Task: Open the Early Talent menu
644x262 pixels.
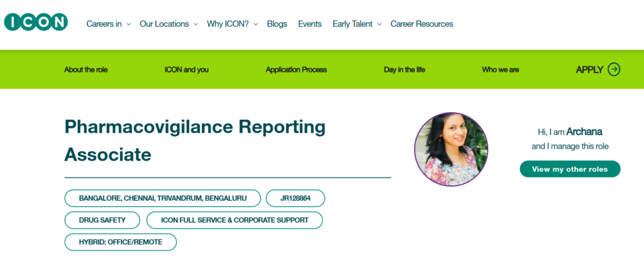Action: click(352, 24)
